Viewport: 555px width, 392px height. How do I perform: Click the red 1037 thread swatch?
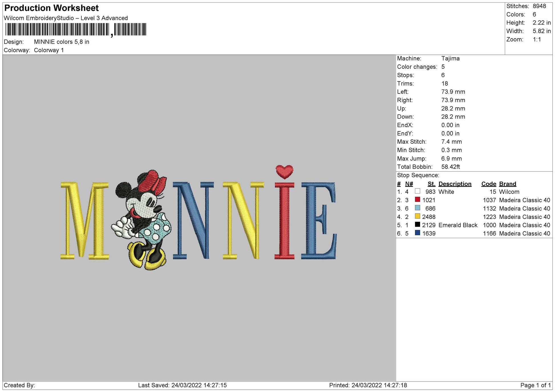[x=417, y=200]
